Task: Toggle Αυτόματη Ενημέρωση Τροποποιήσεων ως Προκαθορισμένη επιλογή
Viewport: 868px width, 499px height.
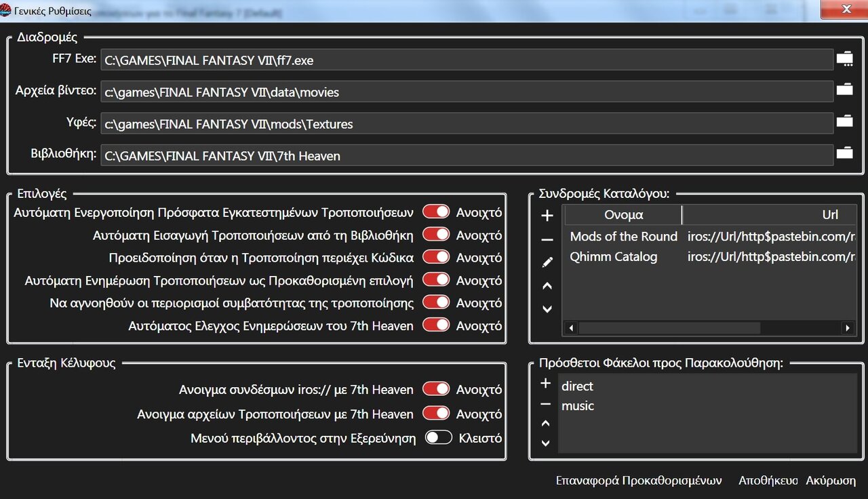Action: click(x=436, y=280)
